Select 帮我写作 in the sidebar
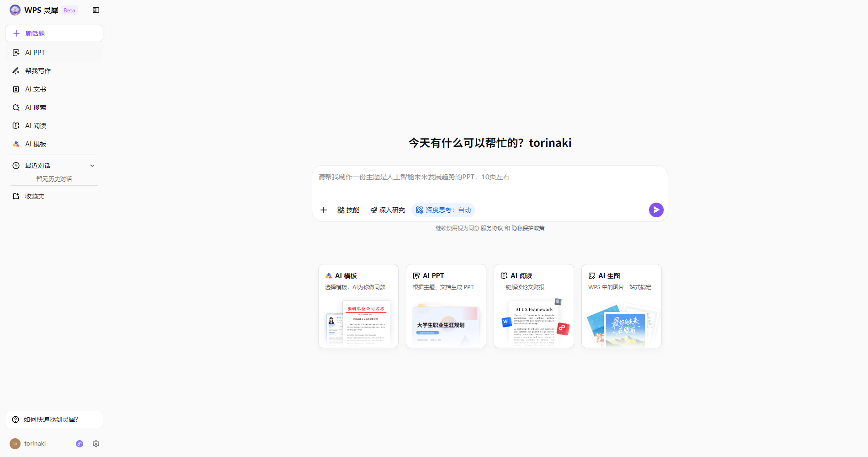Viewport: 868px width, 457px height. coord(38,71)
